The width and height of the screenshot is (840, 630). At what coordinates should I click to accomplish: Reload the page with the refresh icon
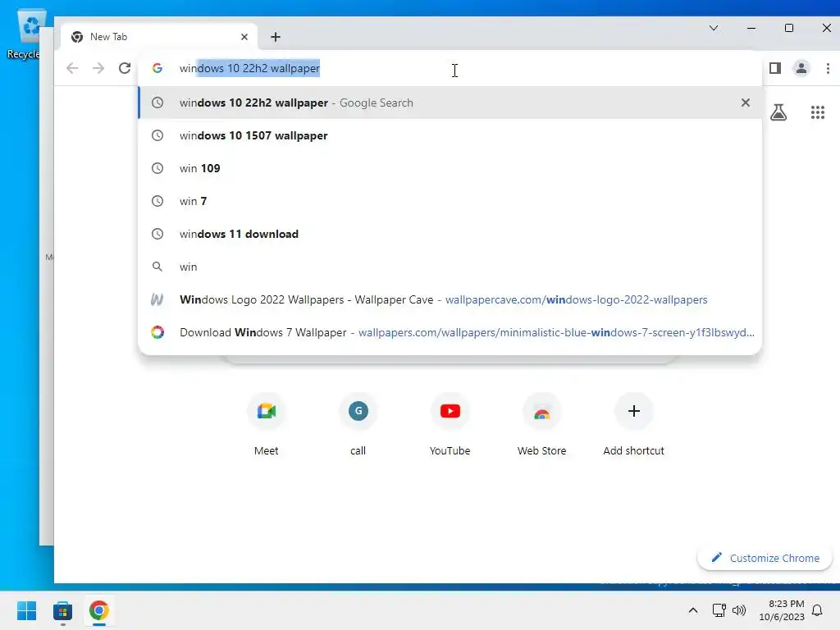pyautogui.click(x=125, y=68)
